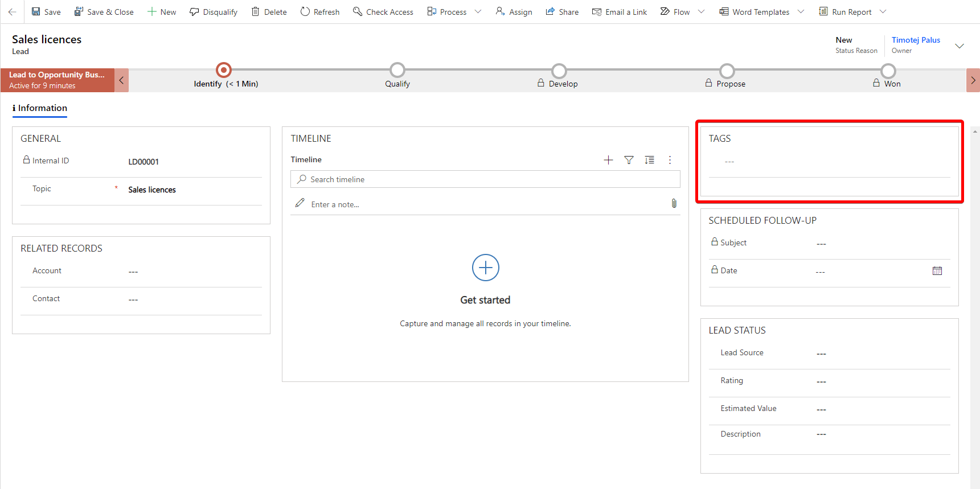Expand the Process dropdown chevron
This screenshot has height=489, width=980.
478,11
